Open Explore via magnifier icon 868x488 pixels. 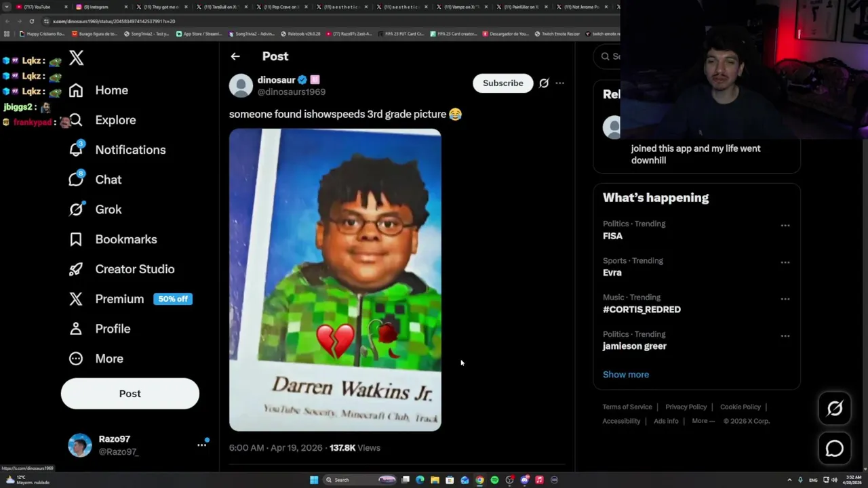tap(76, 120)
